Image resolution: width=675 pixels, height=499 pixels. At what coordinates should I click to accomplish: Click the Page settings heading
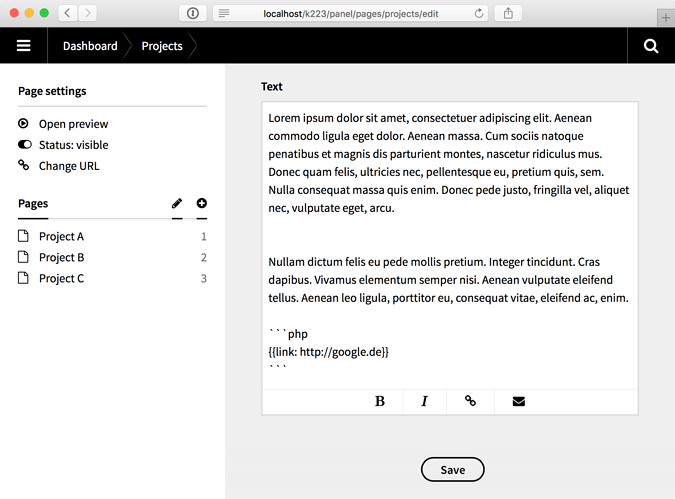(52, 91)
